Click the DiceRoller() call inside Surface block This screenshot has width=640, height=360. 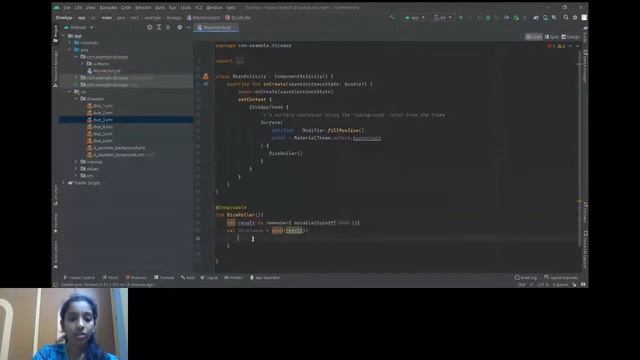pyautogui.click(x=285, y=153)
